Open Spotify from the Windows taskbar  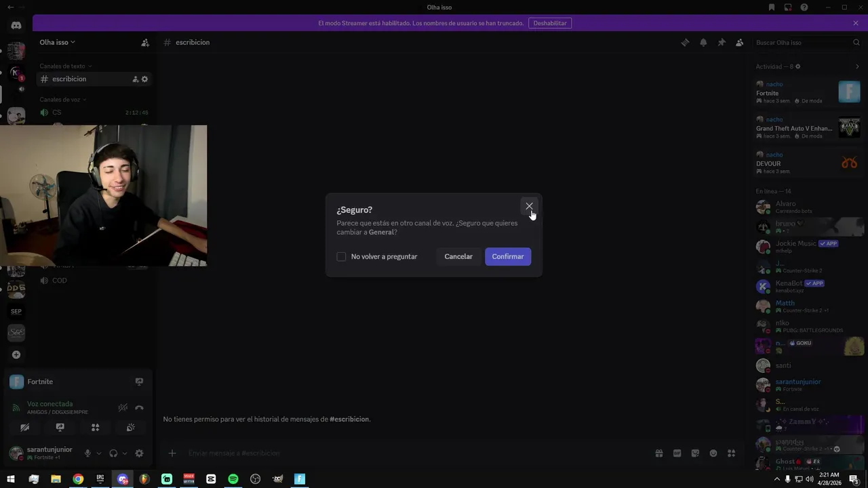(233, 479)
